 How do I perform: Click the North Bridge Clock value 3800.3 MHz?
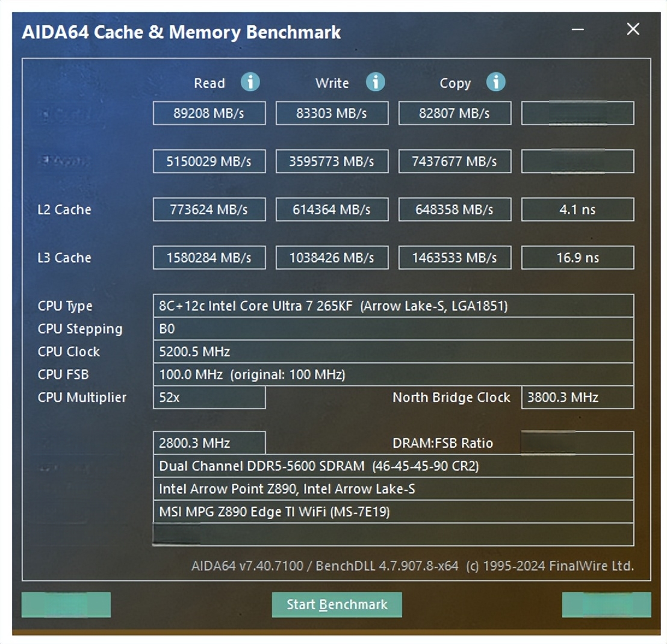(578, 397)
